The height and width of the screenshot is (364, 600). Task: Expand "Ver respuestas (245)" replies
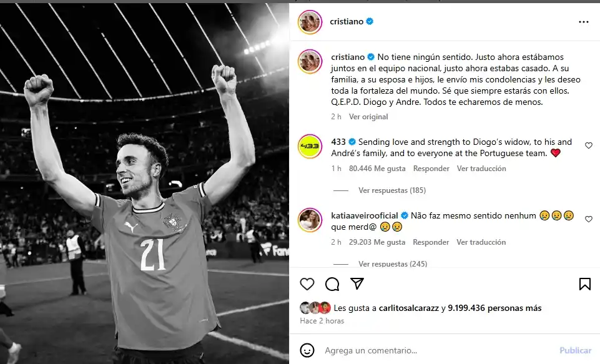pos(391,264)
